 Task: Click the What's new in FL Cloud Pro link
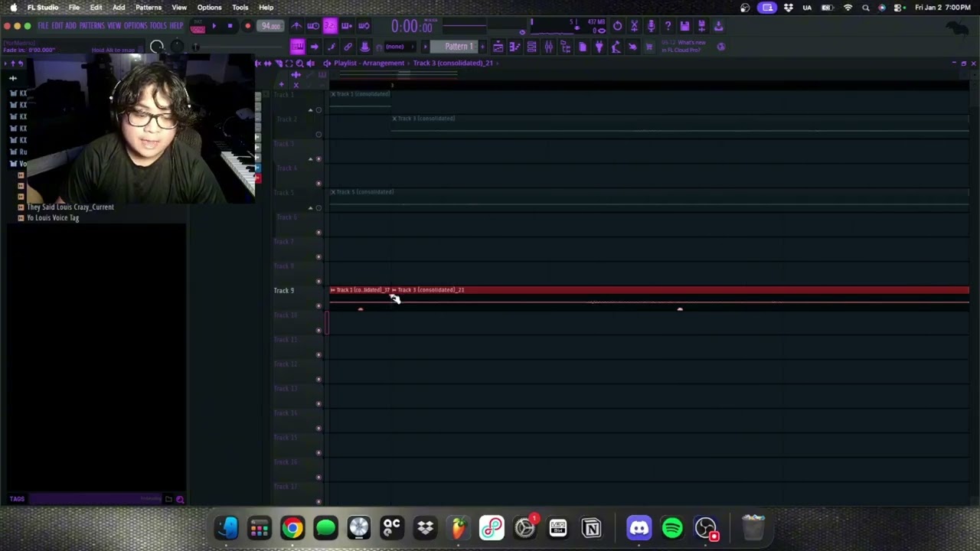pos(683,47)
